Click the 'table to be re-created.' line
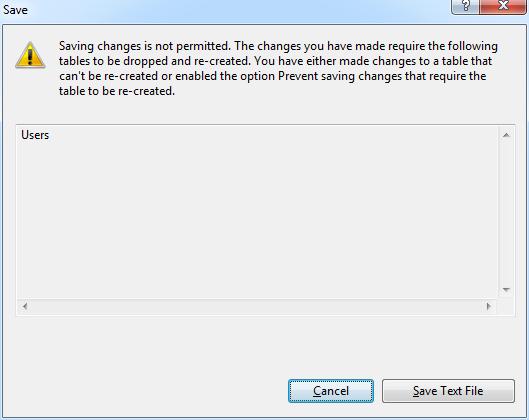Screen dimensions: 529x420 click(117, 91)
